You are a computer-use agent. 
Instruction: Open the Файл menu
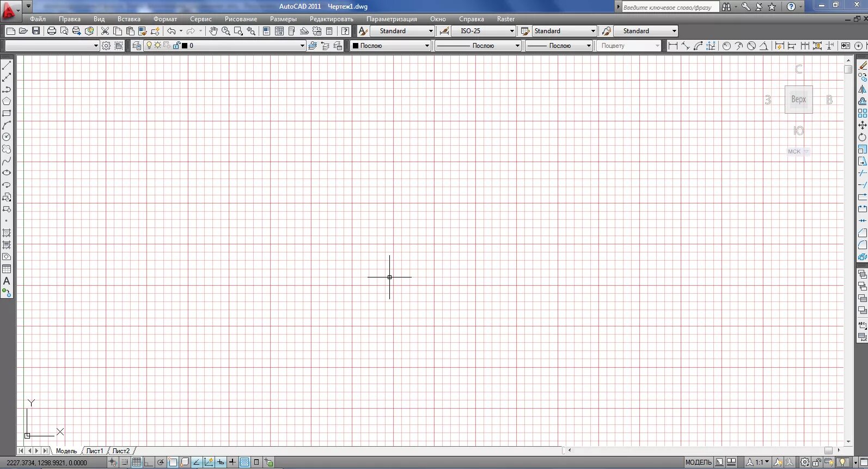(x=38, y=19)
